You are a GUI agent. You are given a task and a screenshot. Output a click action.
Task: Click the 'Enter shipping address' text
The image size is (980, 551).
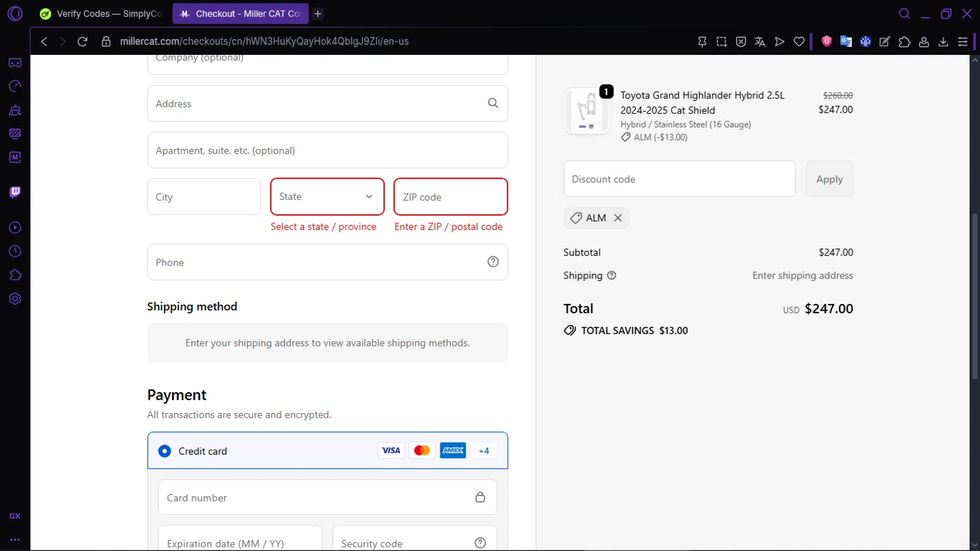point(802,275)
